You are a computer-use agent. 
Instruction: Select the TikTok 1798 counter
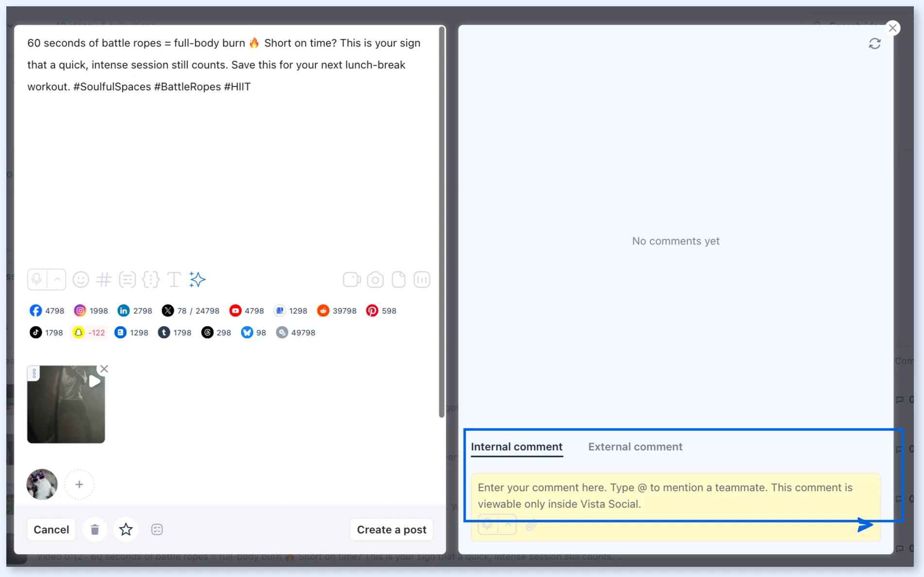(x=47, y=332)
